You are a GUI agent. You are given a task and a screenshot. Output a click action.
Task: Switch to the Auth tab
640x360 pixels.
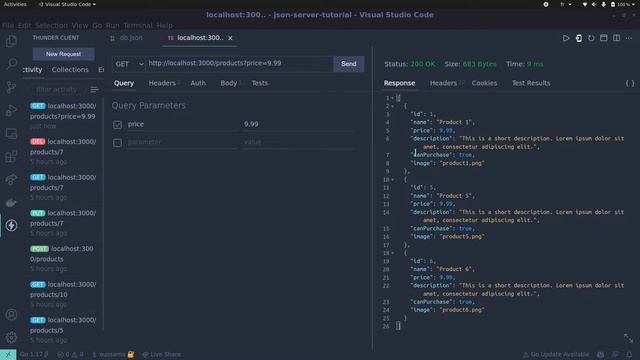click(198, 83)
